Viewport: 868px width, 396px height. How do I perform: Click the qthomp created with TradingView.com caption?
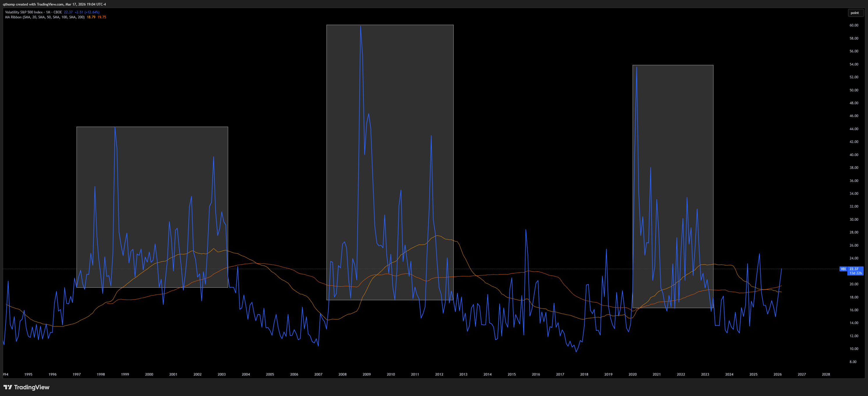coord(55,4)
